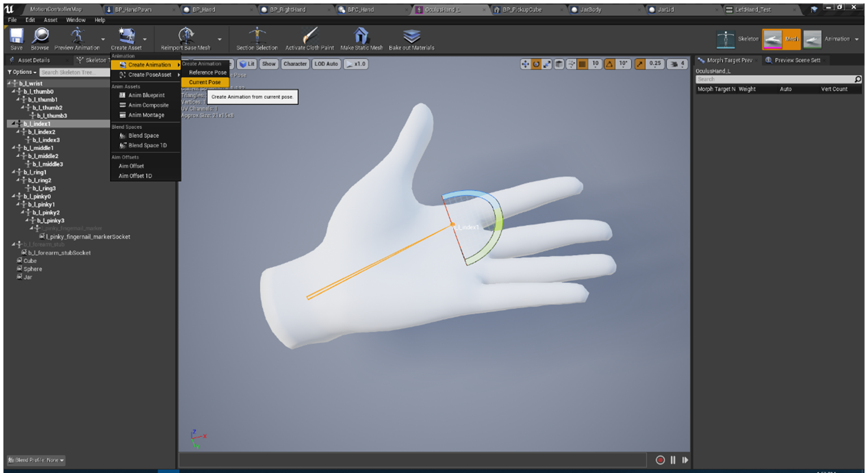The image size is (868, 473).
Task: Click the Character viewport button
Action: 295,64
